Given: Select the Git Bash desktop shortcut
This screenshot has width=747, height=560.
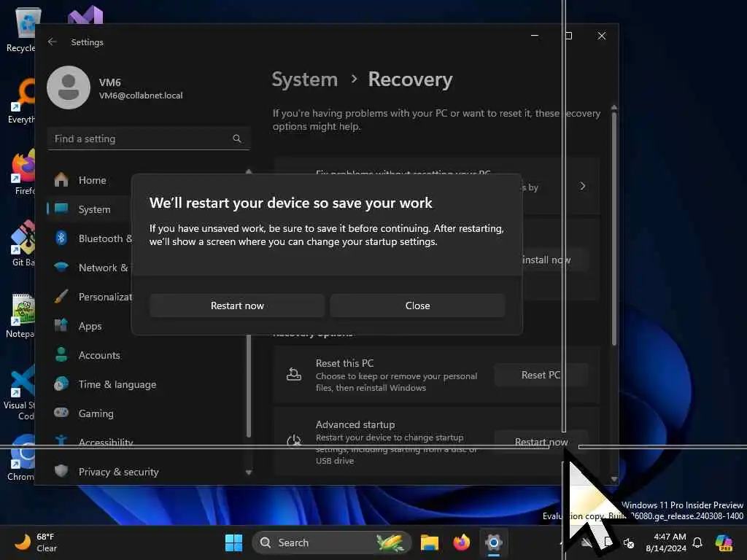Looking at the screenshot, I should click(x=21, y=244).
